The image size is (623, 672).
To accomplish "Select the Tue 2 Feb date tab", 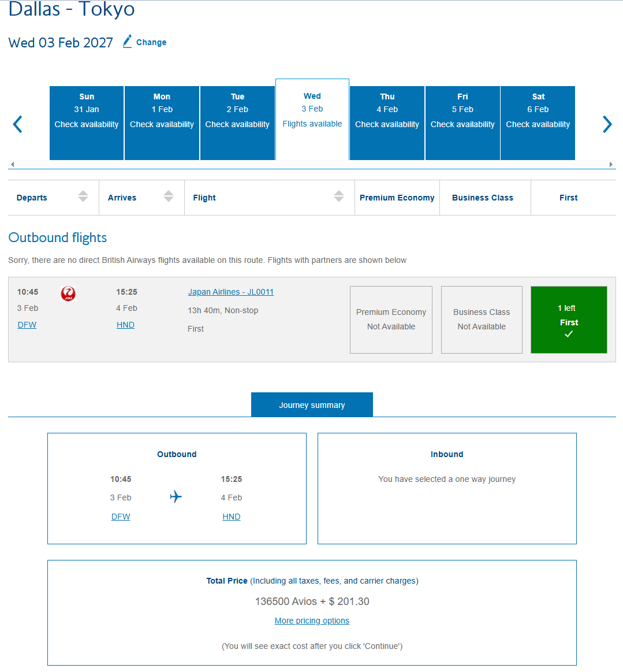I will pyautogui.click(x=237, y=122).
